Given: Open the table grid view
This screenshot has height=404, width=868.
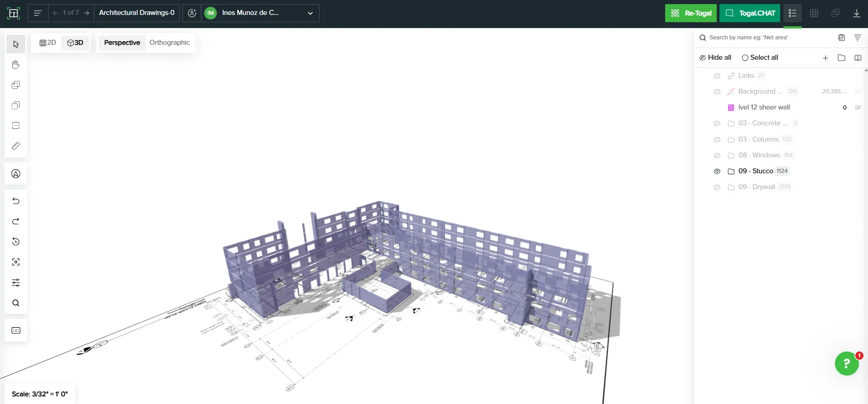Looking at the screenshot, I should pos(814,13).
